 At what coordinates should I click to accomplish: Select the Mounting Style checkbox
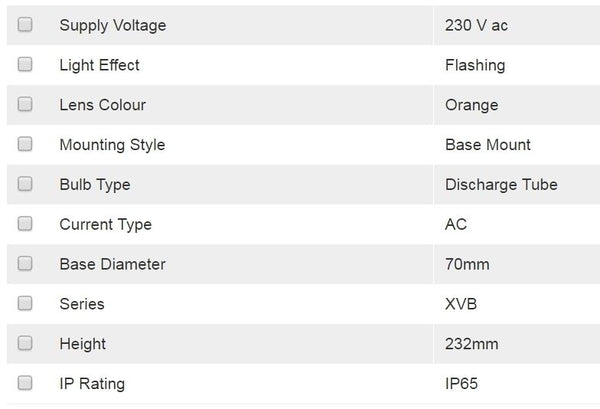[25, 144]
